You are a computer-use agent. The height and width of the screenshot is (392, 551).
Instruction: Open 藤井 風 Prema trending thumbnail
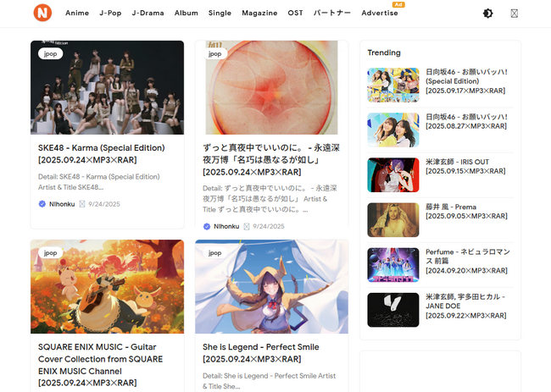393,219
